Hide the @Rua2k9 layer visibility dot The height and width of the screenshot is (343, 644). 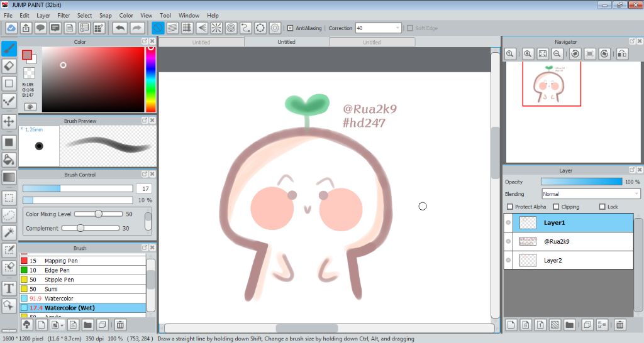[x=508, y=241]
